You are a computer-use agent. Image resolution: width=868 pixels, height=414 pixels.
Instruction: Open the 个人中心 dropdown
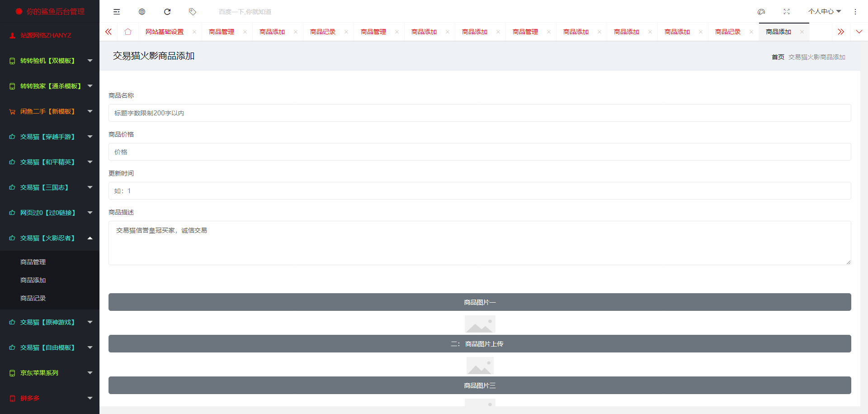[x=824, y=12]
